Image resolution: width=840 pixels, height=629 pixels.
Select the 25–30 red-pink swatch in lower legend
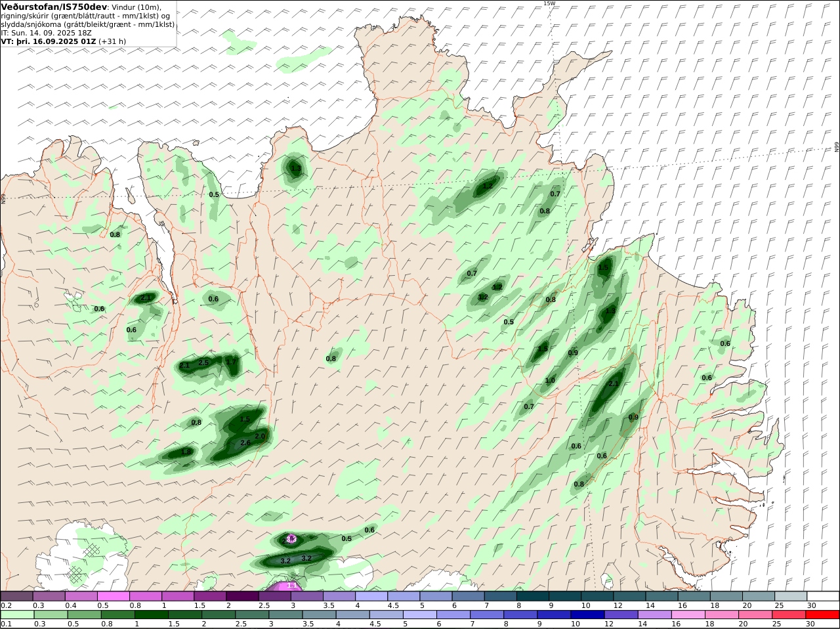click(x=789, y=615)
